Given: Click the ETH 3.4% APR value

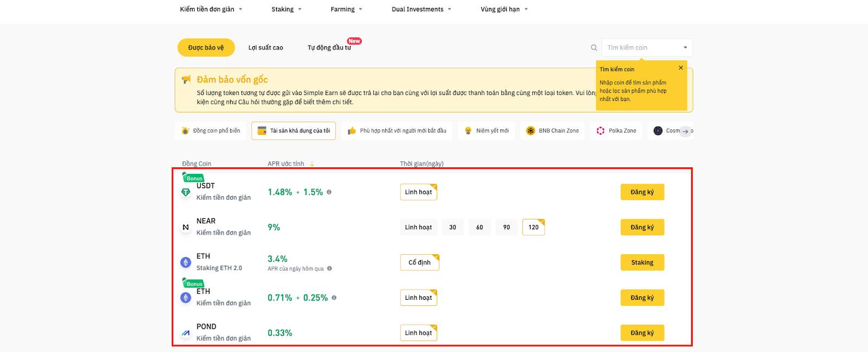Looking at the screenshot, I should tap(277, 259).
